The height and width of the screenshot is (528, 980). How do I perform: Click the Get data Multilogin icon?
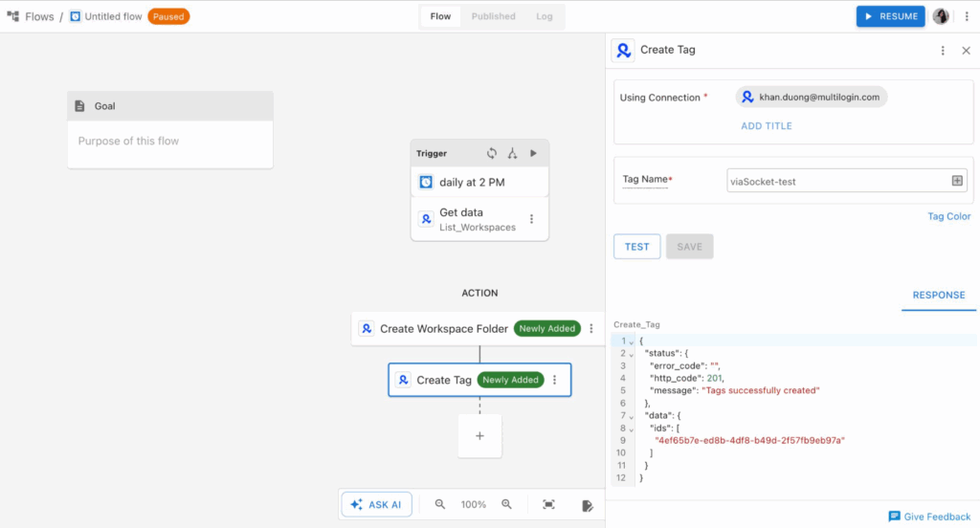(426, 219)
